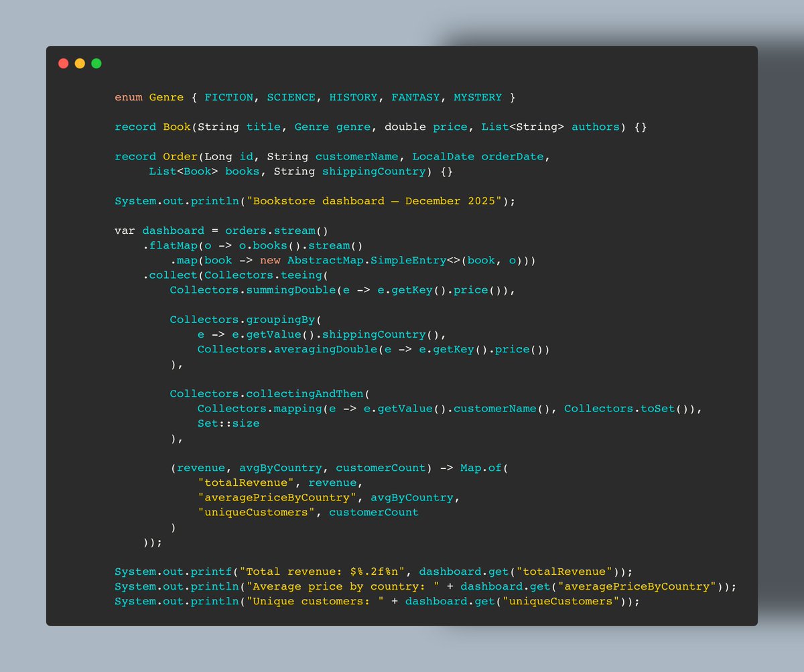The width and height of the screenshot is (804, 672).
Task: Click the 'Collectors.averagingDouble' line
Action: (373, 350)
